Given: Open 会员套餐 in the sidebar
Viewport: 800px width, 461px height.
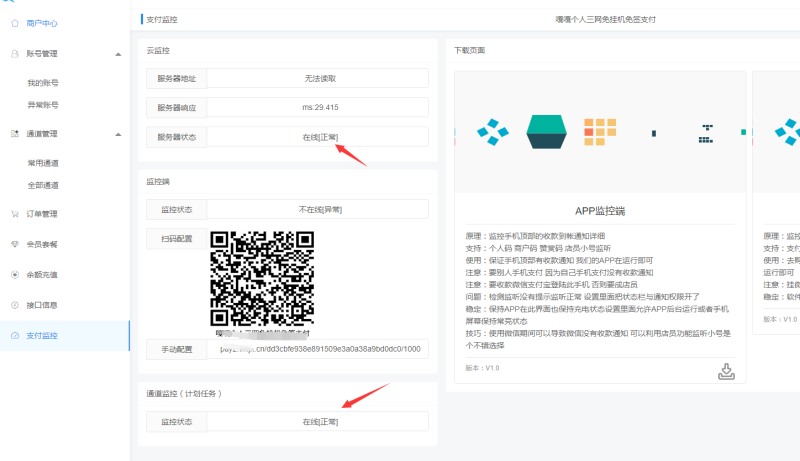Looking at the screenshot, I should 42,244.
